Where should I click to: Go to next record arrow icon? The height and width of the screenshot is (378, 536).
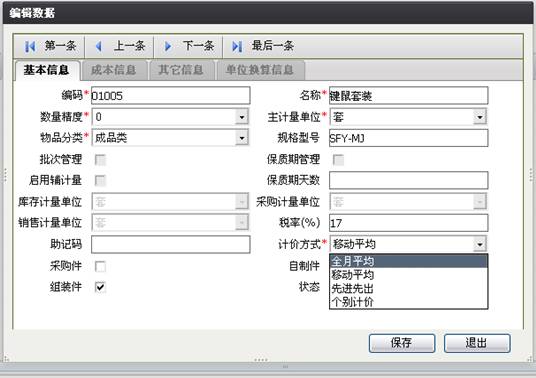coord(168,46)
